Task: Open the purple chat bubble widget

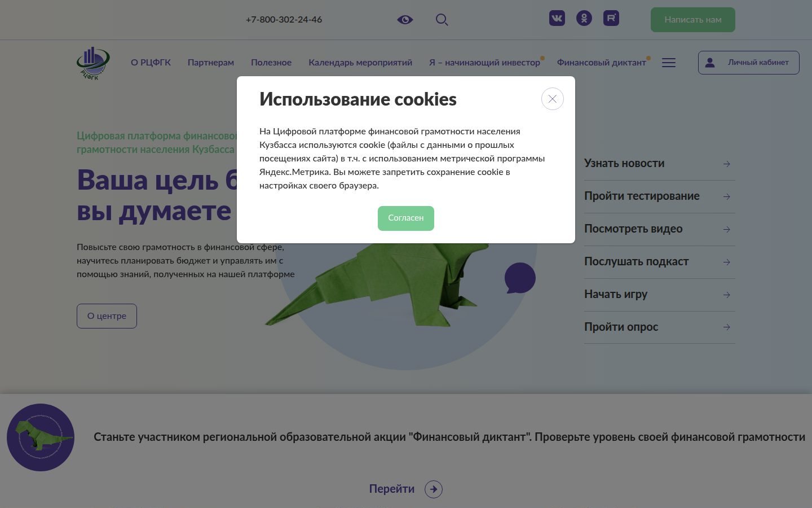Action: click(x=520, y=278)
